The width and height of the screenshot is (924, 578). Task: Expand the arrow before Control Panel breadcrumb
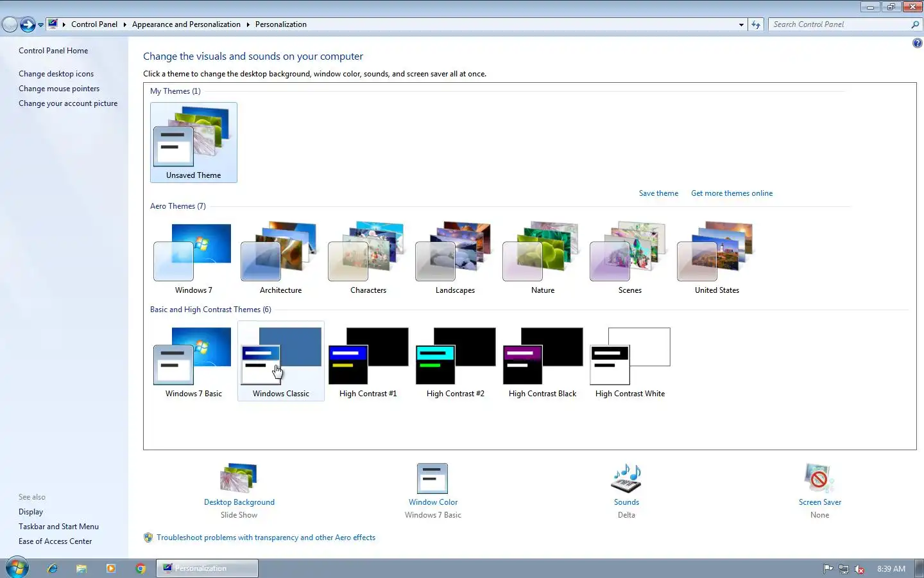(64, 24)
